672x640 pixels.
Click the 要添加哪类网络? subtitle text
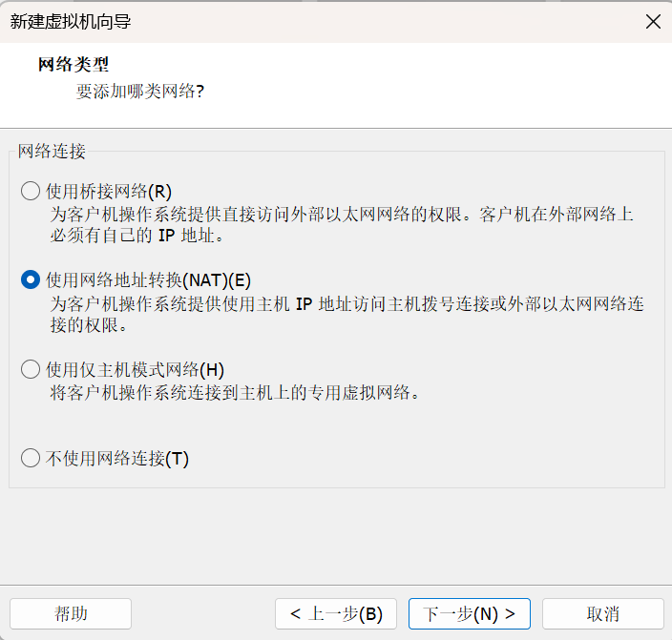(x=140, y=92)
